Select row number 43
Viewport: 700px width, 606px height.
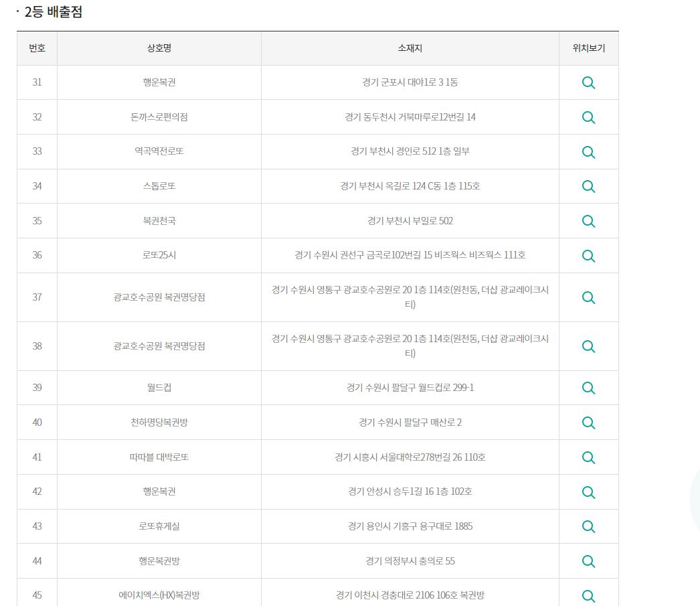(37, 526)
